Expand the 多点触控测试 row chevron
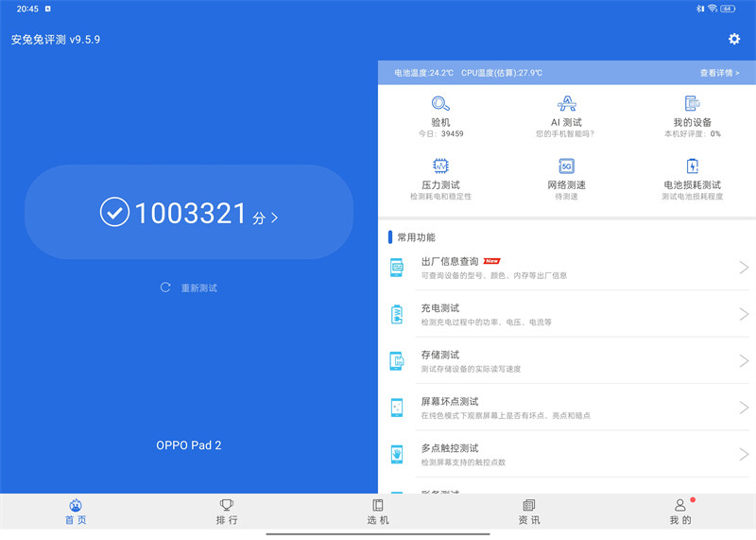This screenshot has width=756, height=540. point(744,454)
